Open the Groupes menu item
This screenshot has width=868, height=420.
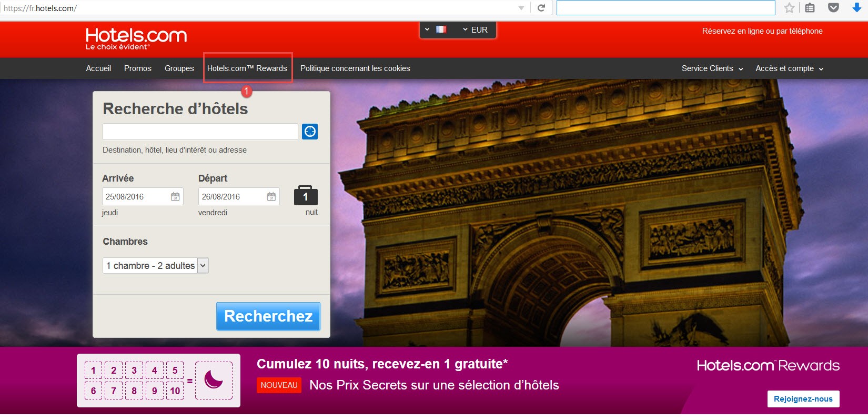179,68
